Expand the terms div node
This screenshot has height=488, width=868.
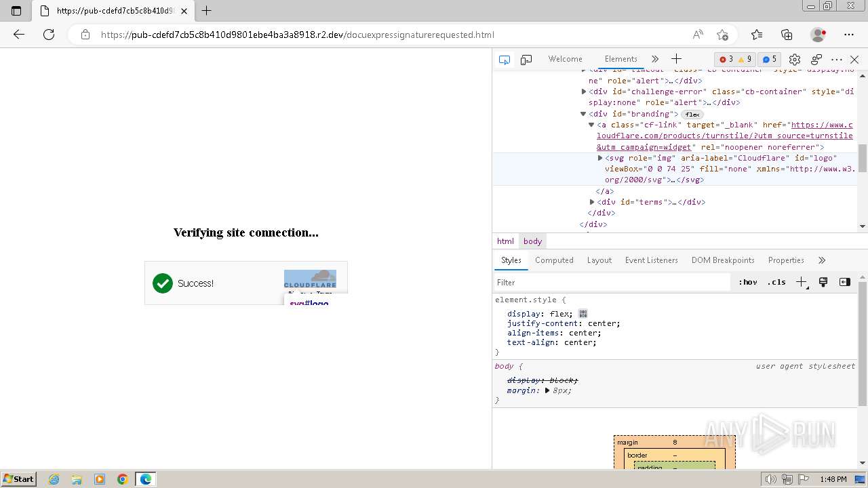[x=592, y=202]
